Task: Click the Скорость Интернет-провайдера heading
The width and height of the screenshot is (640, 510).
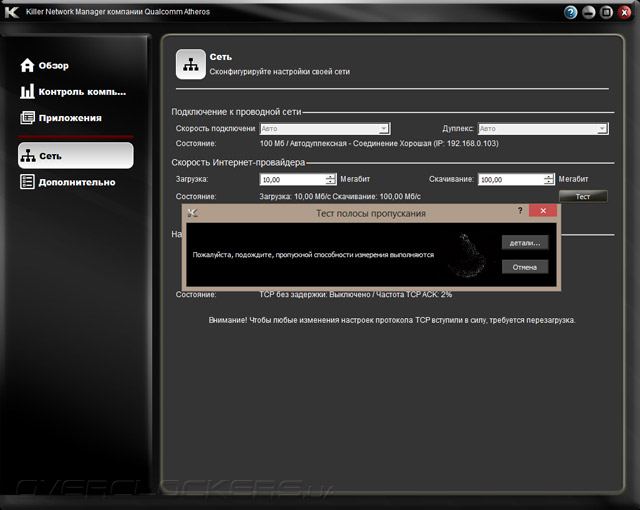Action: (x=238, y=162)
